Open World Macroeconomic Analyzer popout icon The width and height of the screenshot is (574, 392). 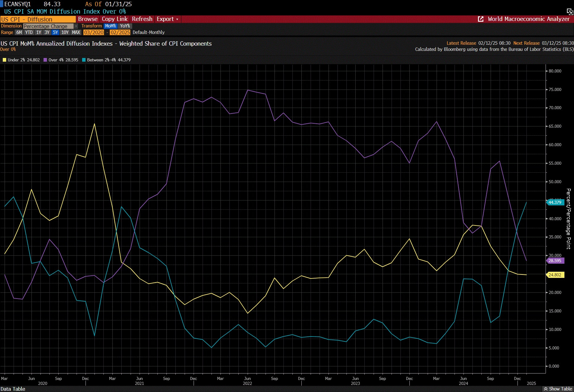click(481, 19)
